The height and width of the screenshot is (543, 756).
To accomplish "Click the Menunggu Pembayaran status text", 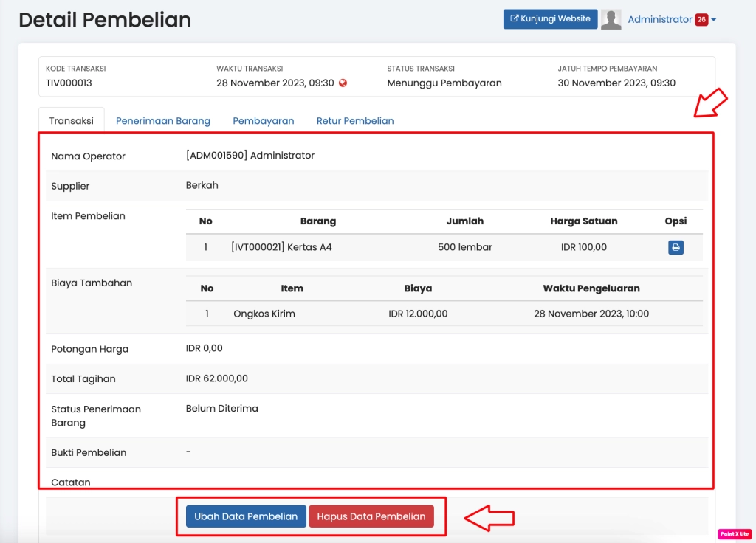I will click(444, 83).
